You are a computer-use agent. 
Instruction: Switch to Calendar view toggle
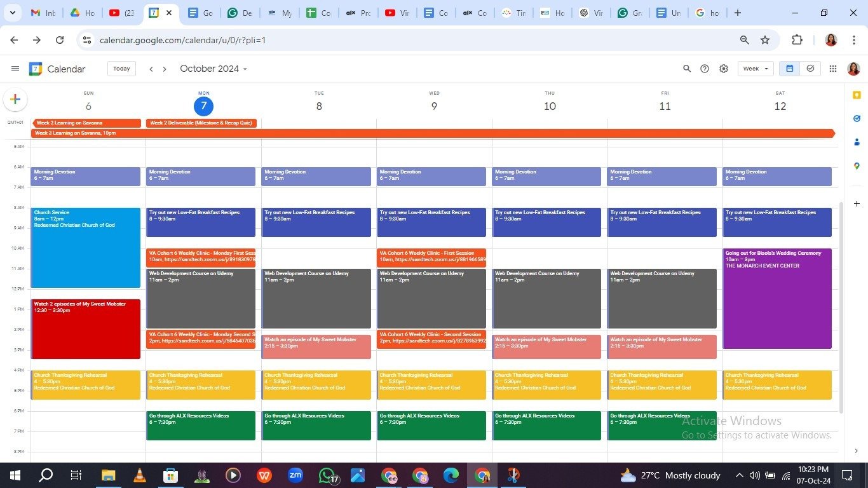point(790,69)
